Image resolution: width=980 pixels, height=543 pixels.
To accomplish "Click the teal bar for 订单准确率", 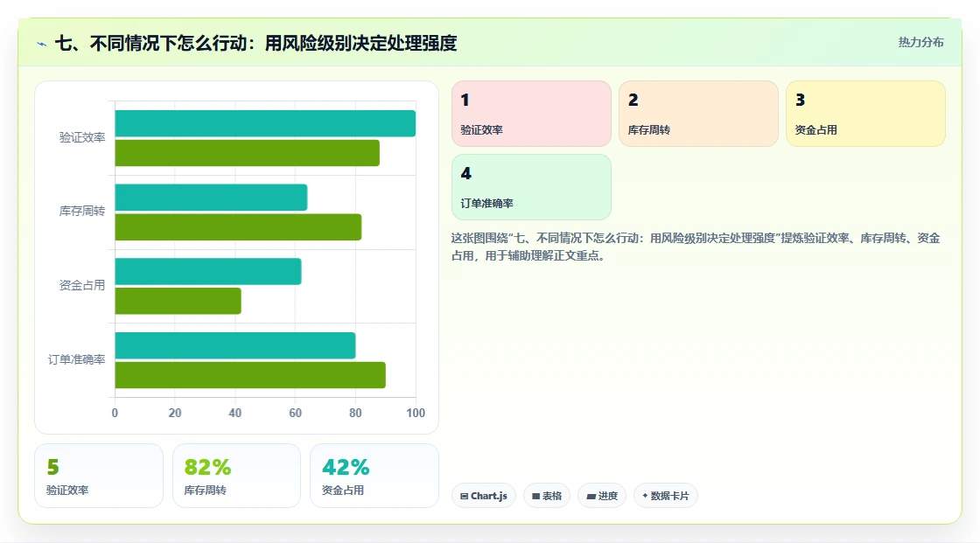I will tap(235, 345).
